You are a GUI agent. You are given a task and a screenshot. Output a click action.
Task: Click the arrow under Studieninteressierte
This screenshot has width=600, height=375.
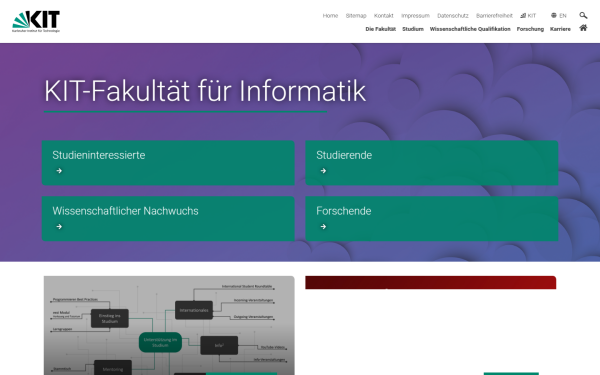pos(59,171)
